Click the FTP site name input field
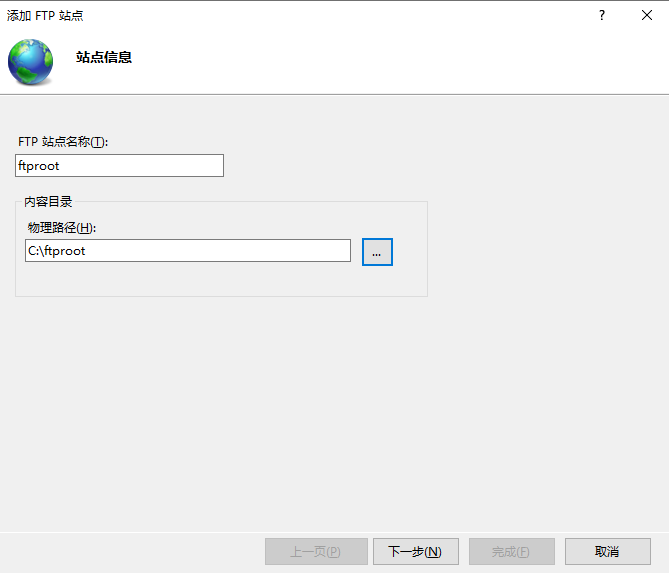The image size is (669, 573). pyautogui.click(x=119, y=166)
